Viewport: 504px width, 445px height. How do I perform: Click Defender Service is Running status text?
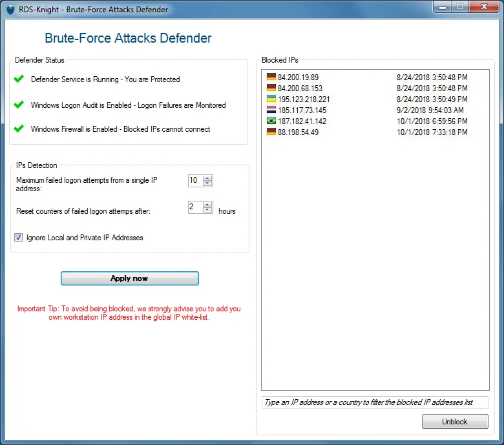[105, 79]
